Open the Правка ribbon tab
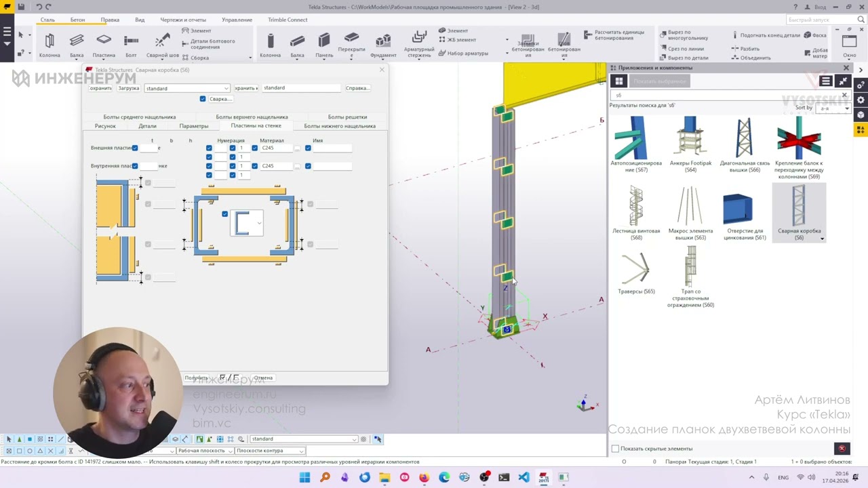 (110, 20)
